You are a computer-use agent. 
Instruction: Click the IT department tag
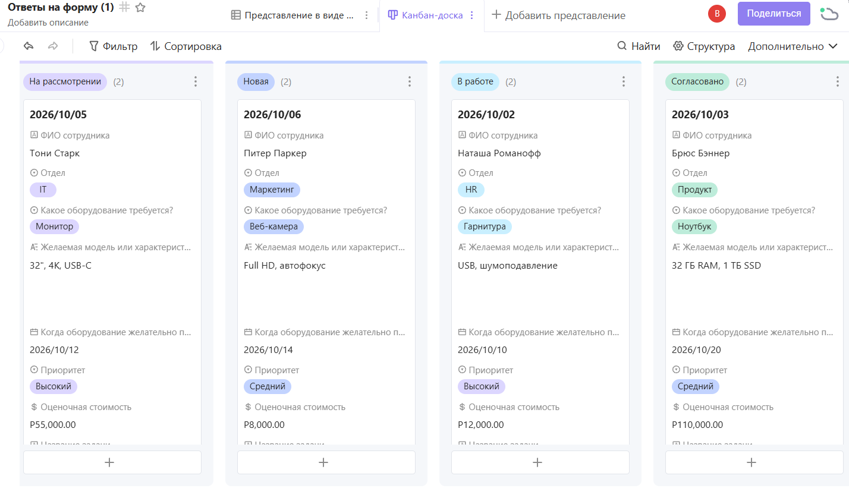(43, 190)
